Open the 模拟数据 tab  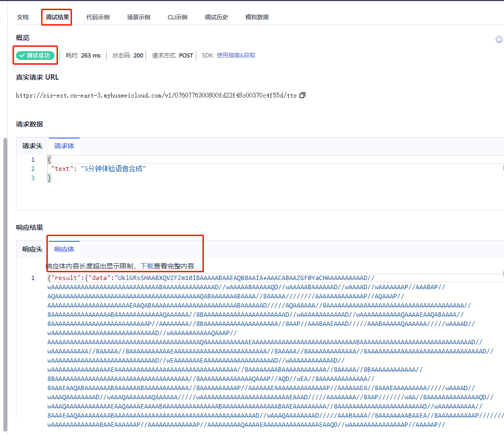point(257,17)
